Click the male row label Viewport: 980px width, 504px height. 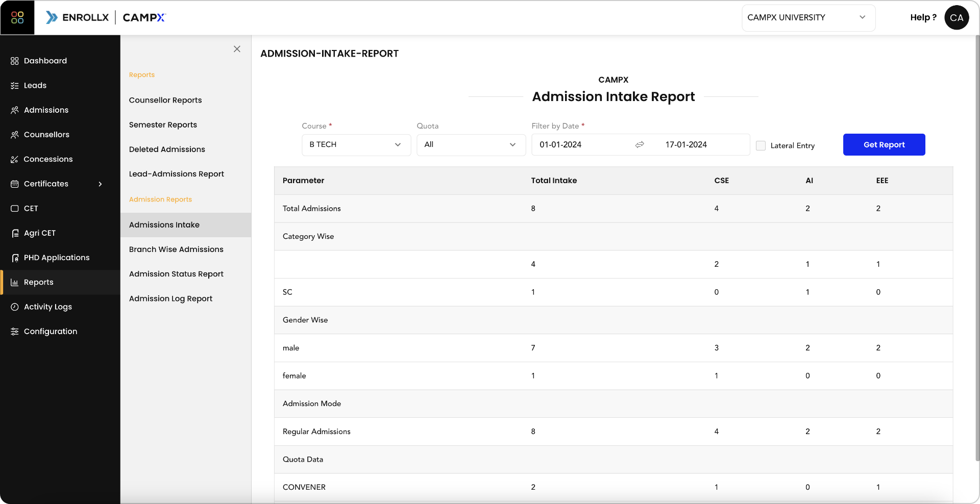[x=291, y=348]
